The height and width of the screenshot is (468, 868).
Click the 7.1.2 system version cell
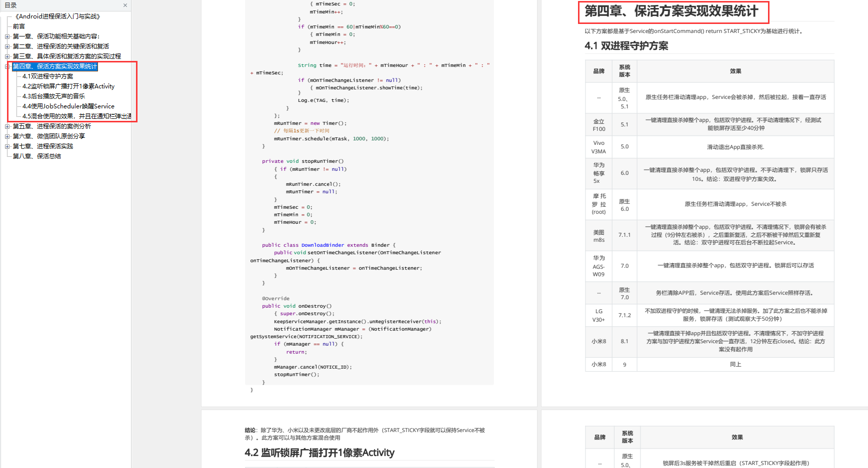click(624, 315)
